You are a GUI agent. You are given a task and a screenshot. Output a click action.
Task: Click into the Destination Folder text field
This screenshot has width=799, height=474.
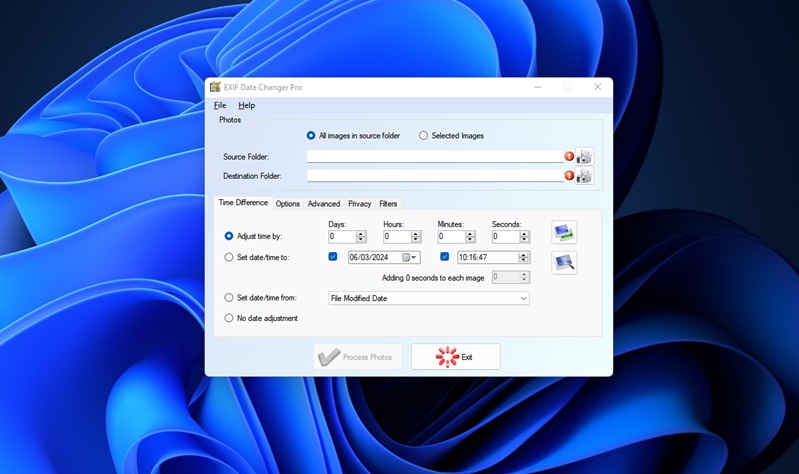point(435,176)
